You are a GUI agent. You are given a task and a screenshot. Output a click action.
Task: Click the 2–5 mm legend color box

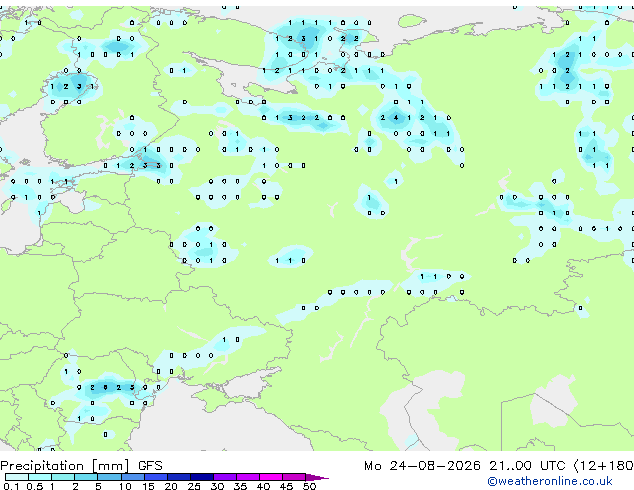coord(86,477)
